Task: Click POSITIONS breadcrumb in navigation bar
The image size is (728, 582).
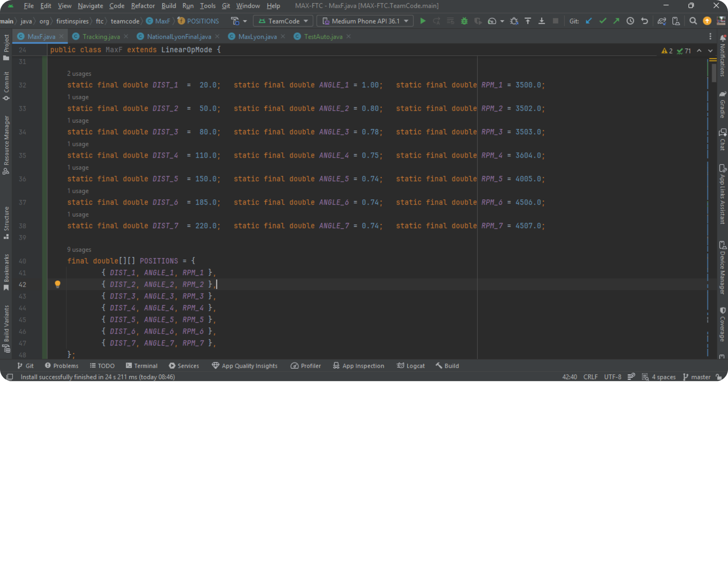Action: [199, 21]
